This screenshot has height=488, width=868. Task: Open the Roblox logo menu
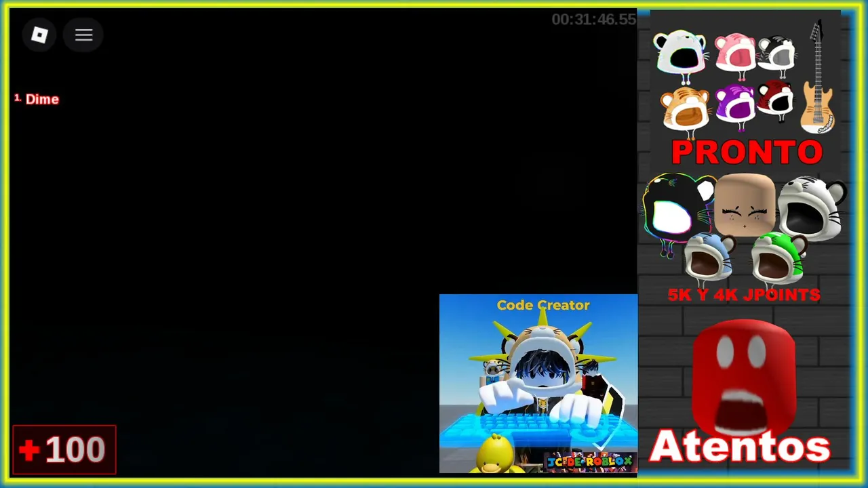coord(40,35)
